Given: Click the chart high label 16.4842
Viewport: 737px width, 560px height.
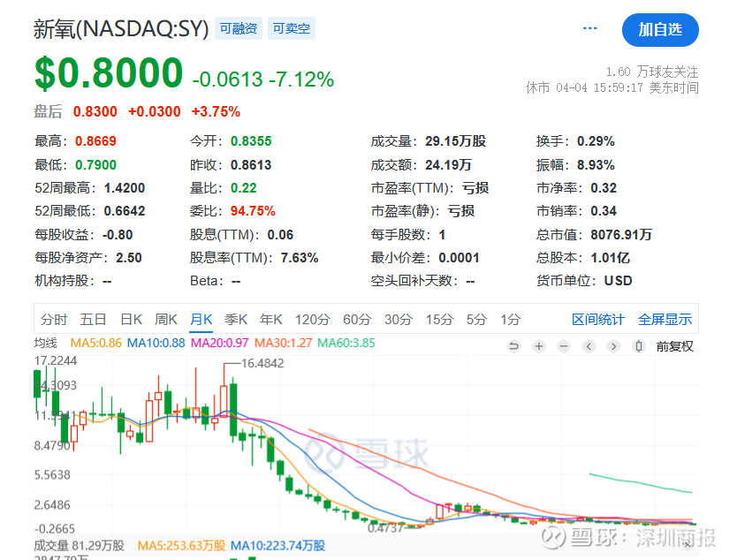Looking at the screenshot, I should 262,363.
